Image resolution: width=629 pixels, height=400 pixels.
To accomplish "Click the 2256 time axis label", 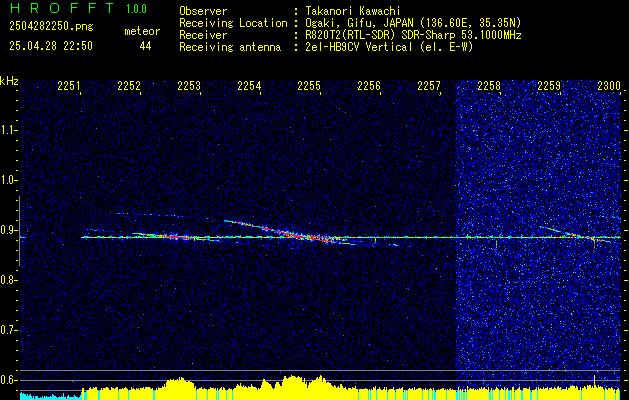I will coord(369,85).
